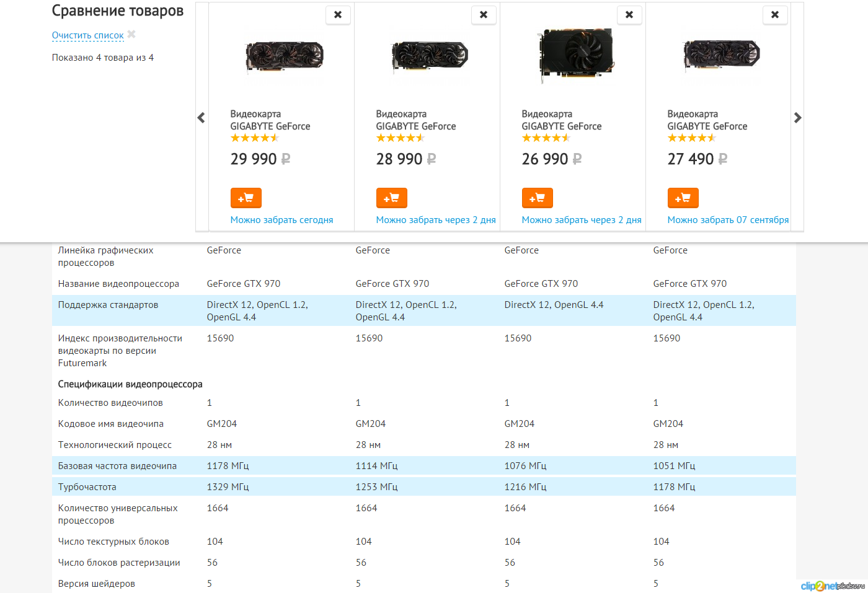This screenshot has height=593, width=868.
Task: Click the 'Очистить список' link
Action: pos(87,35)
